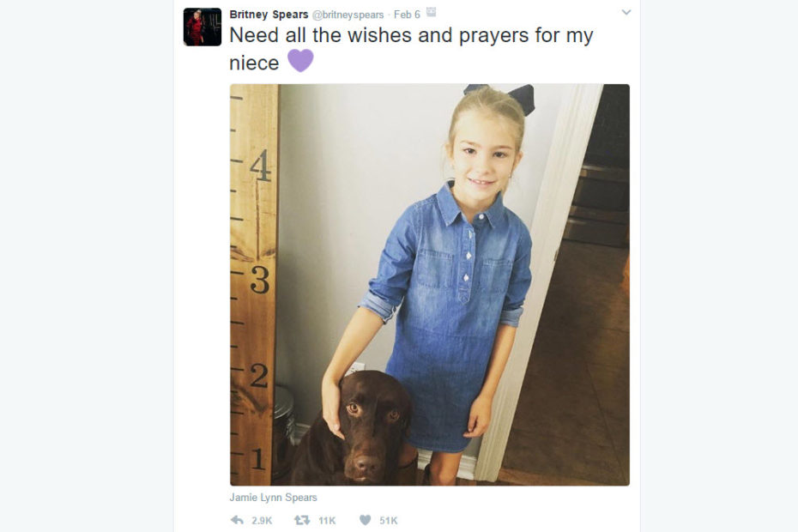This screenshot has width=798, height=532.
Task: View the 2.9K replies count
Action: point(262,520)
